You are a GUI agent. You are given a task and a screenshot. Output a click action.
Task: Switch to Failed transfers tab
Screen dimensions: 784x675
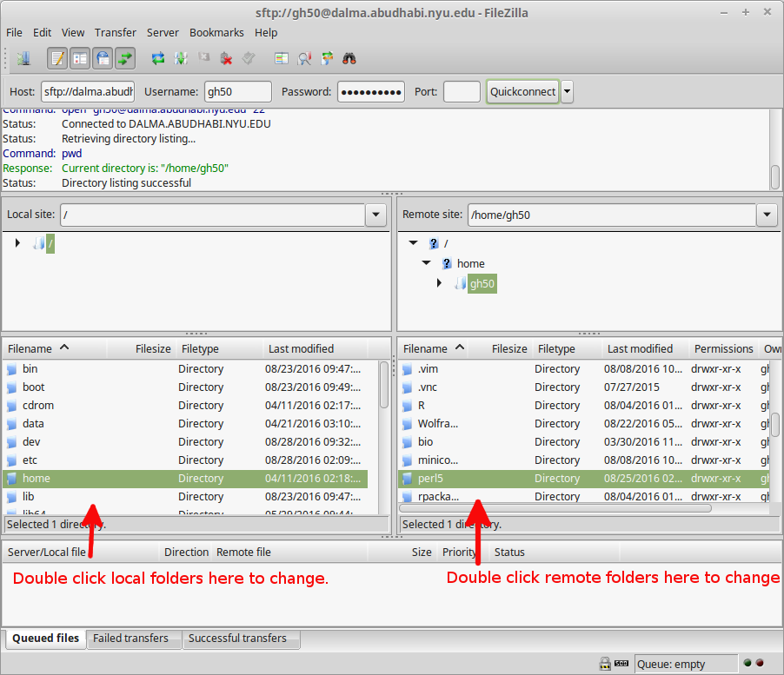click(x=130, y=639)
